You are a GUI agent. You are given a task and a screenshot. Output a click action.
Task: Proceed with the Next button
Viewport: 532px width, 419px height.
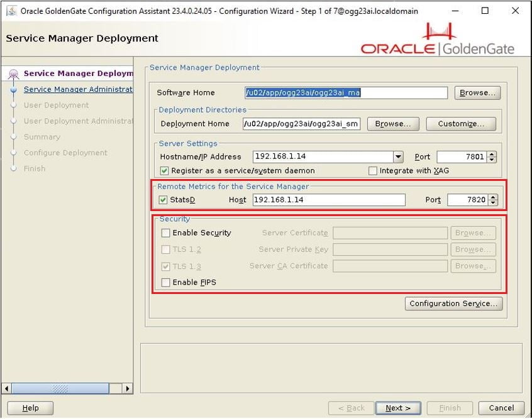coord(398,408)
